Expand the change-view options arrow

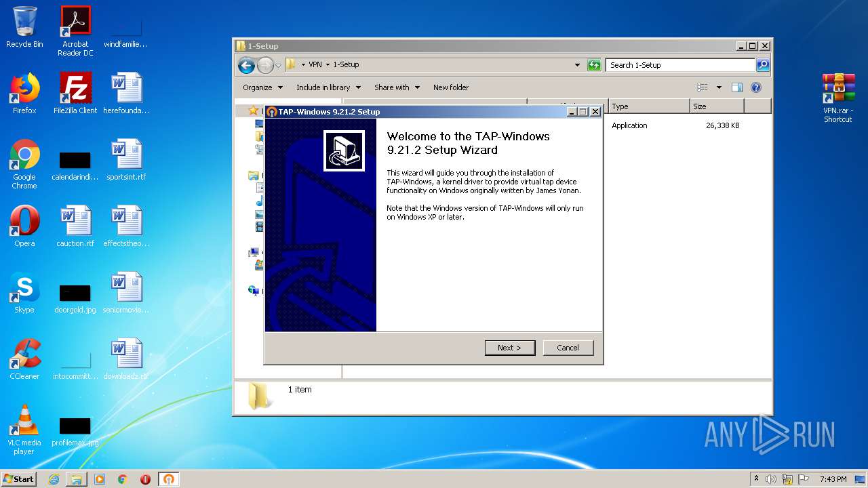pos(719,87)
